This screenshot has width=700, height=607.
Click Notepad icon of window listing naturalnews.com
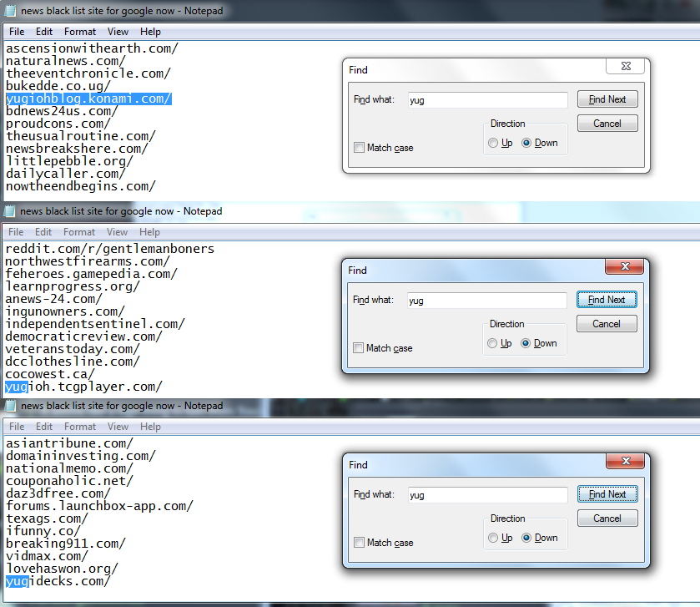click(10, 11)
